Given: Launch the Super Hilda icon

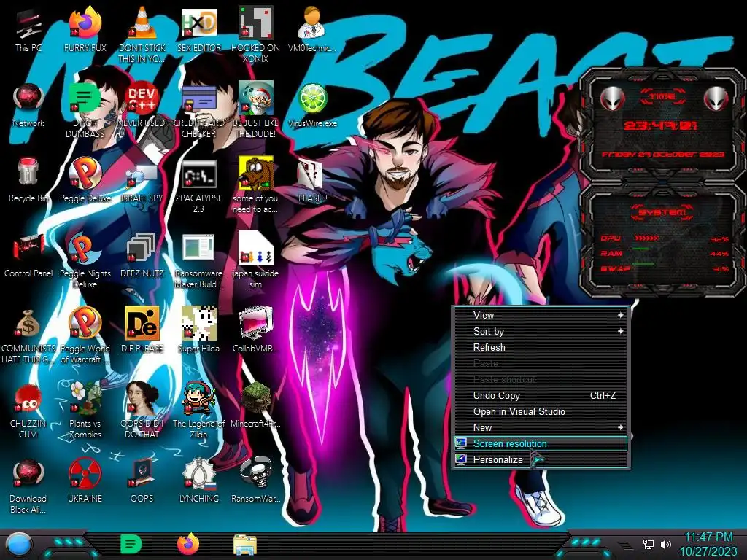Looking at the screenshot, I should pyautogui.click(x=198, y=324).
